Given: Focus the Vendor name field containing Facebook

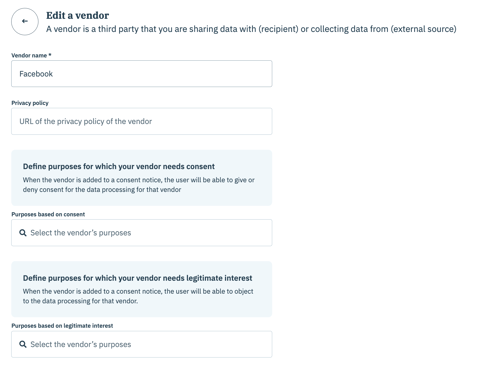Looking at the screenshot, I should pyautogui.click(x=142, y=74).
